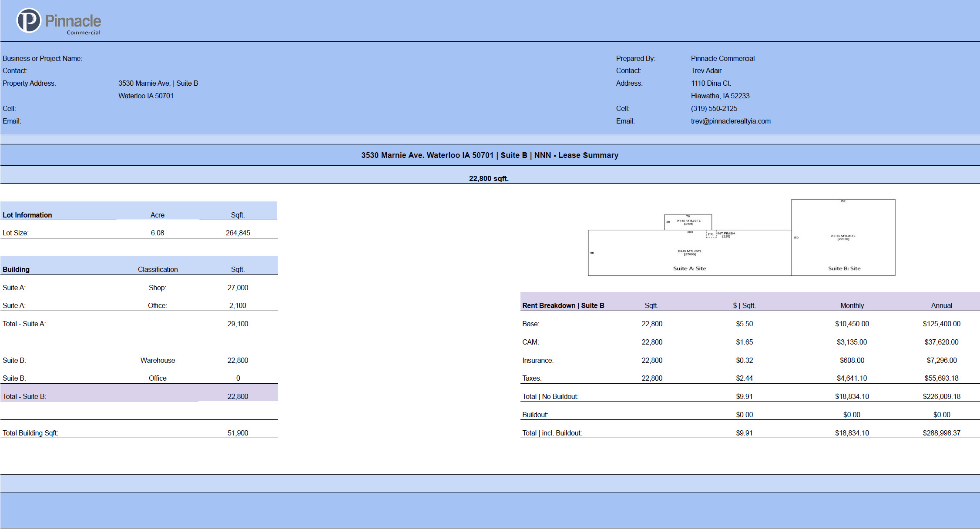Select the Insurance rate $0.32
980x529 pixels.
[745, 360]
